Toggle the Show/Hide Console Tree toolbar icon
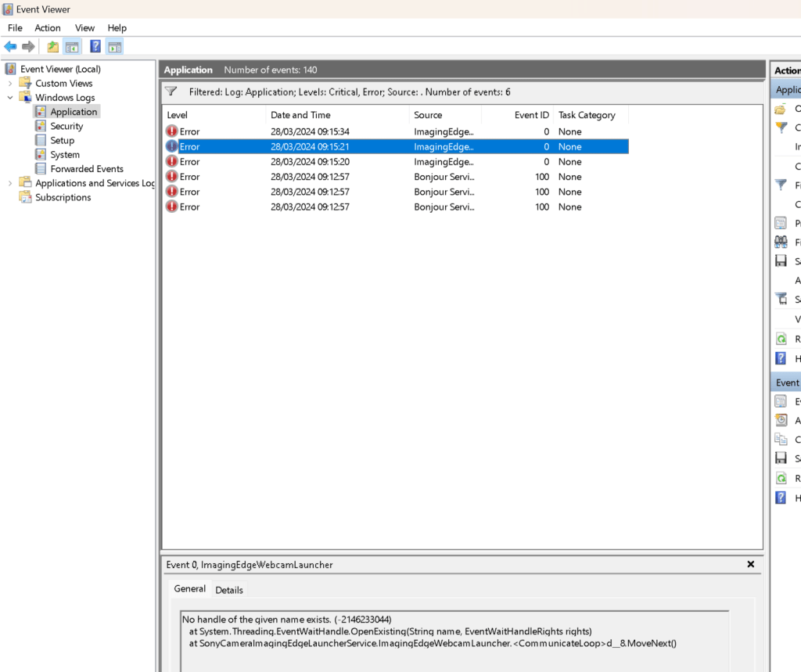 click(x=72, y=47)
